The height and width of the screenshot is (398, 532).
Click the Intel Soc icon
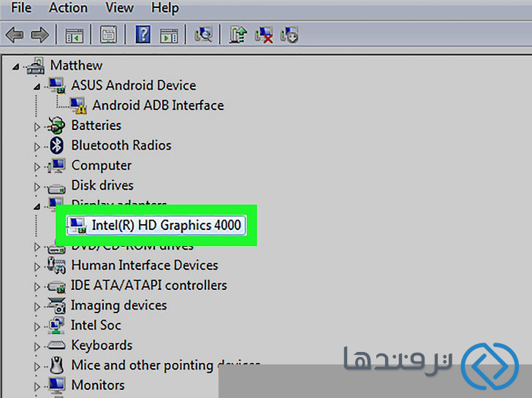point(56,325)
